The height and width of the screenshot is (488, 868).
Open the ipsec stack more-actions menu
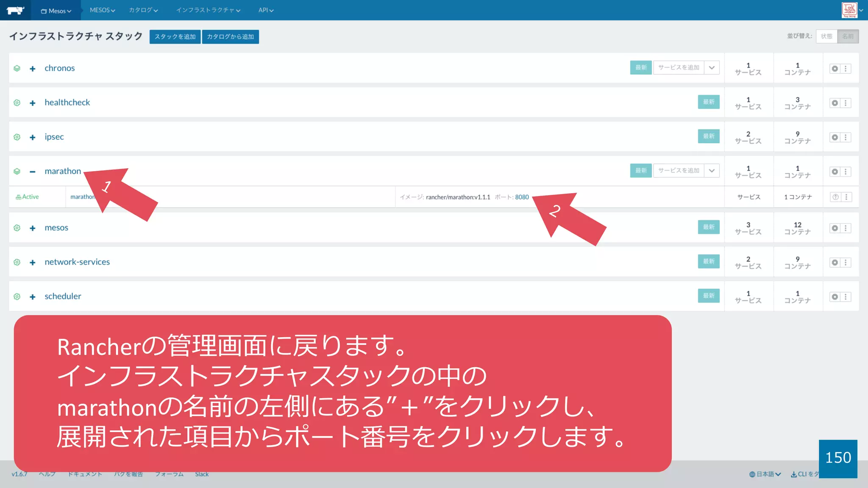[846, 137]
